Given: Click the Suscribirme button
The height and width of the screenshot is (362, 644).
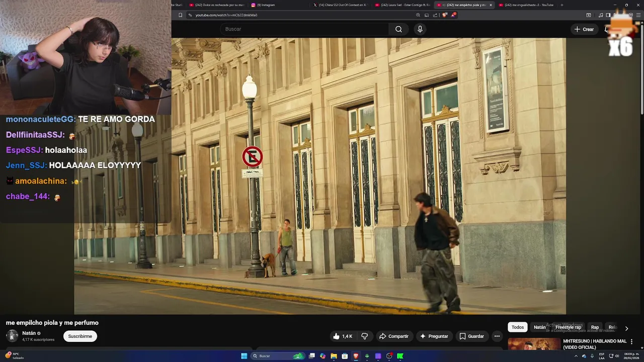Looking at the screenshot, I should (x=80, y=336).
